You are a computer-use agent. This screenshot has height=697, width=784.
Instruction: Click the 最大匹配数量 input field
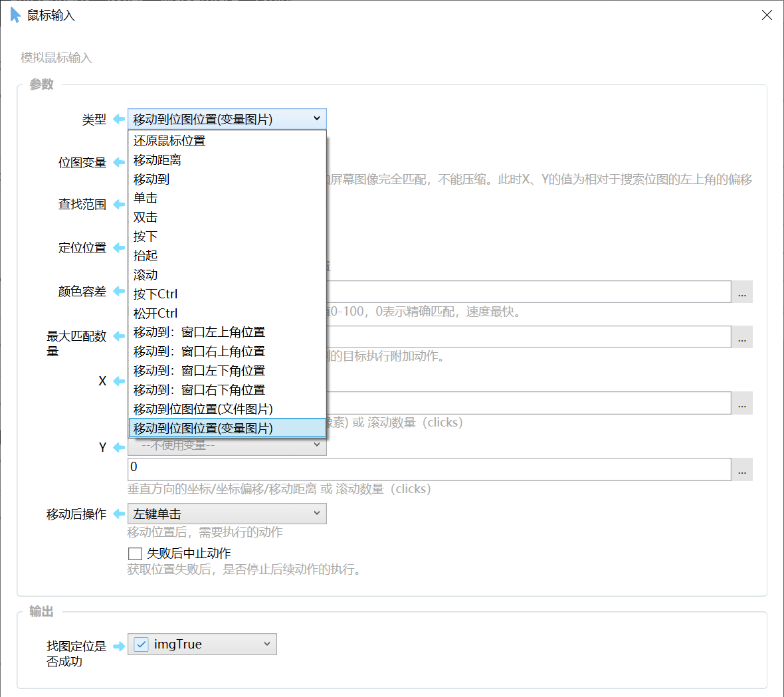529,337
